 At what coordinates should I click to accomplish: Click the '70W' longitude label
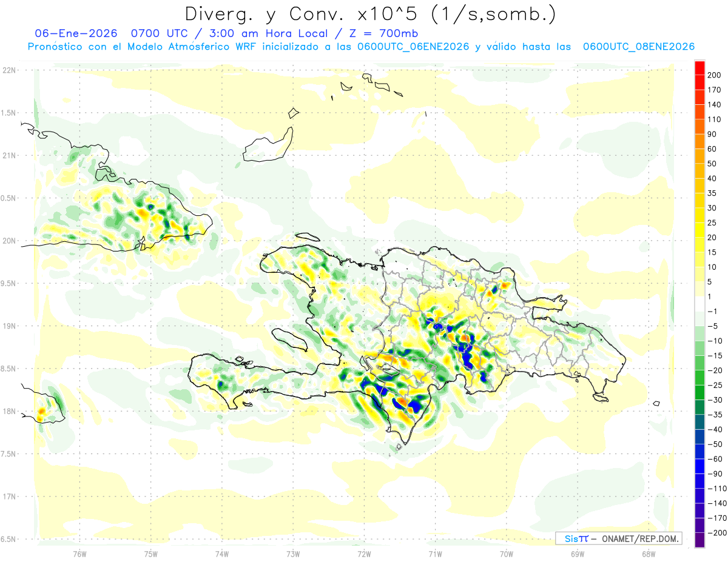click(x=507, y=554)
